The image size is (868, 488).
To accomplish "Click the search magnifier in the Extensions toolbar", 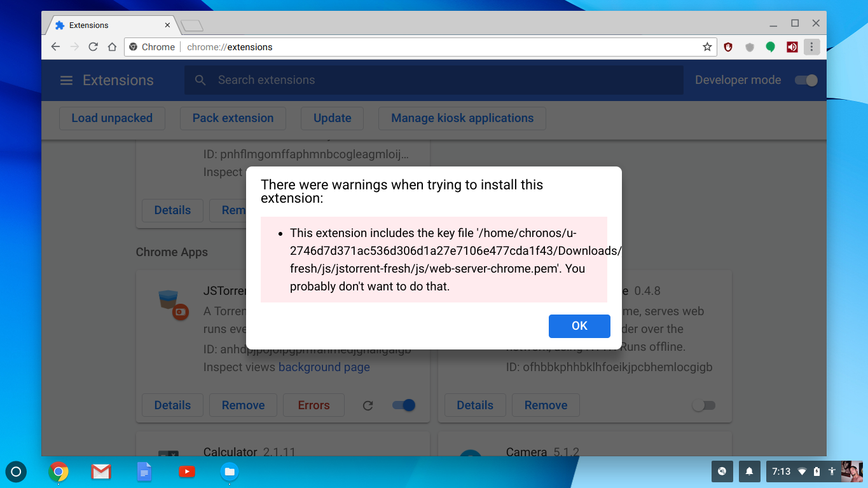I will 200,80.
